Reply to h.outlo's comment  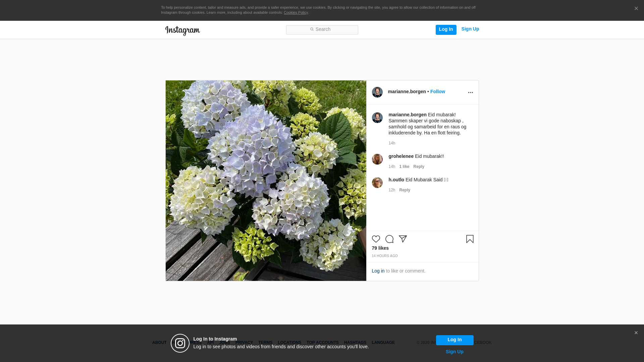(405, 190)
